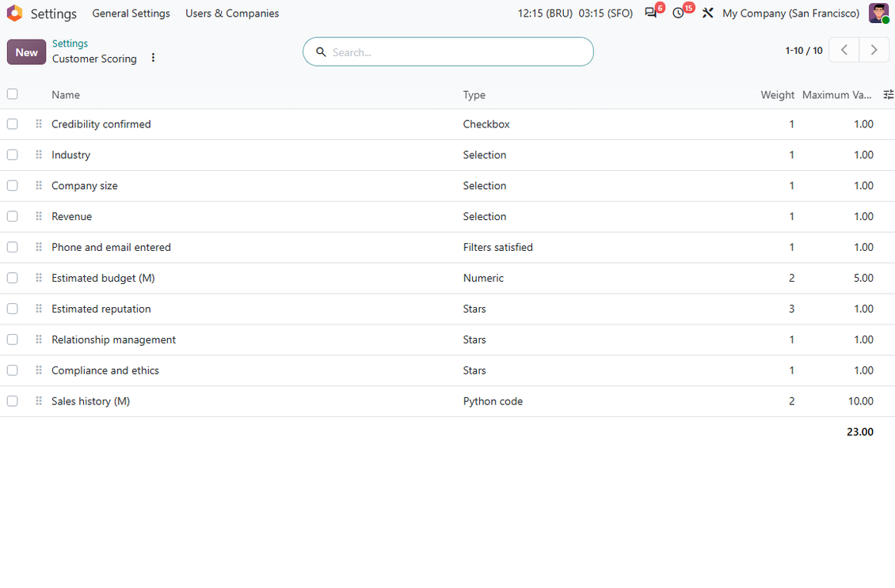Image resolution: width=895 pixels, height=588 pixels.
Task: Grab the drag handle for Estimated budget (M)
Action: [x=39, y=278]
